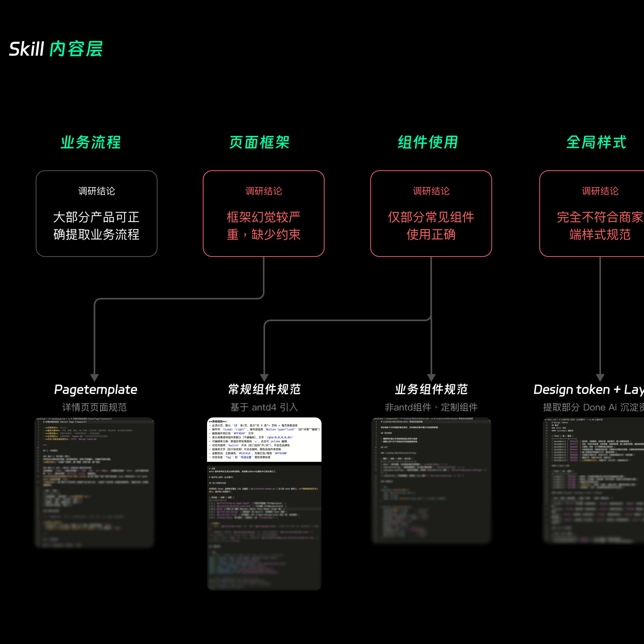This screenshot has width=644, height=644.
Task: Click the "必须分页，默认 `10` 条/页" rule line
Action: click(253, 426)
